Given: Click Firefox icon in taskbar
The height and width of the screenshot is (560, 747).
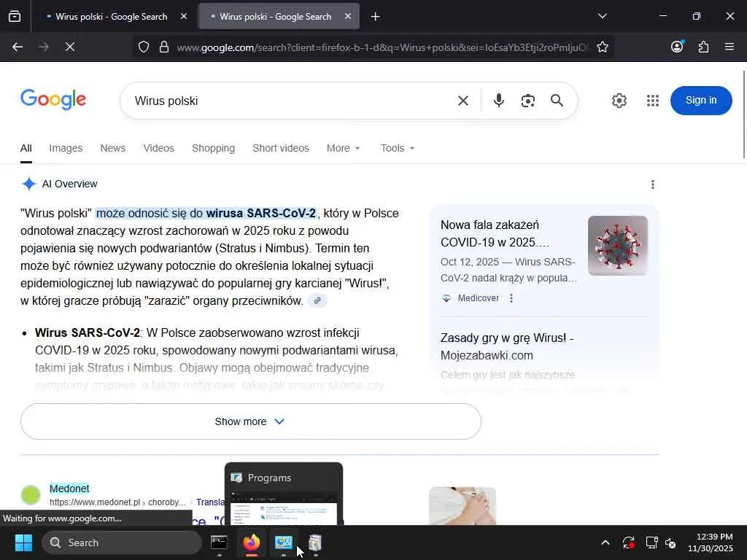Looking at the screenshot, I should point(252,542).
